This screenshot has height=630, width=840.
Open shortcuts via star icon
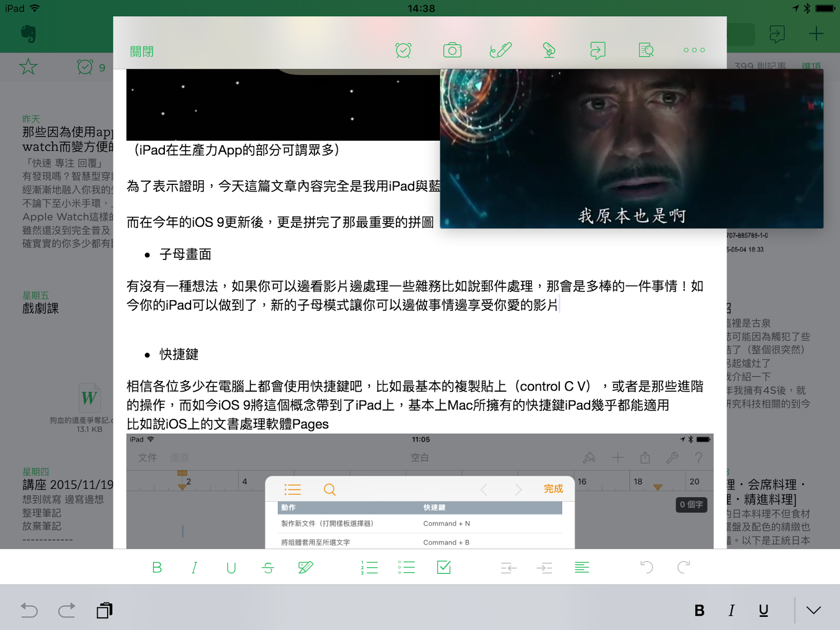(x=28, y=67)
